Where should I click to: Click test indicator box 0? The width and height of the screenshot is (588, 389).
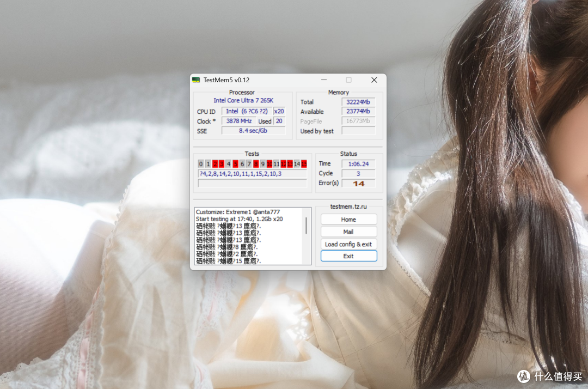[201, 164]
